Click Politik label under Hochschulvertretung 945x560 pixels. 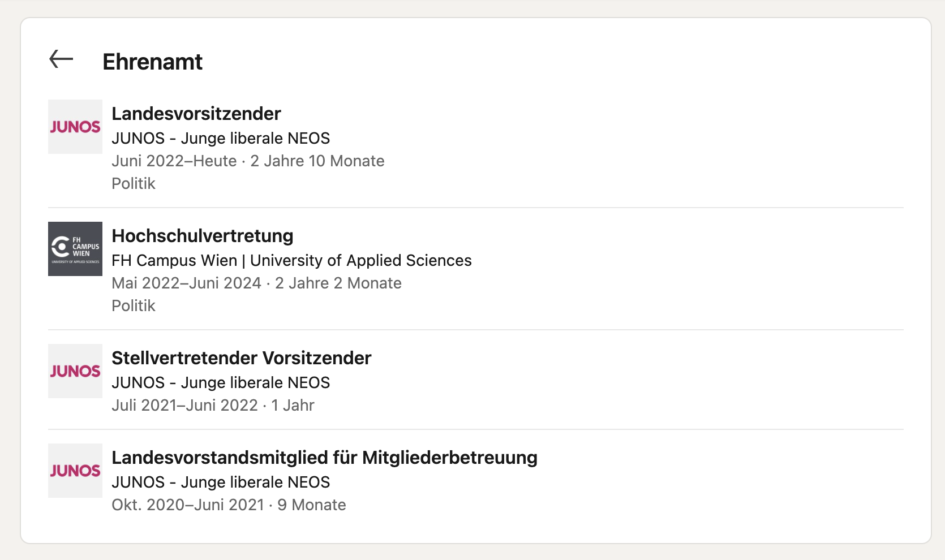click(x=134, y=306)
